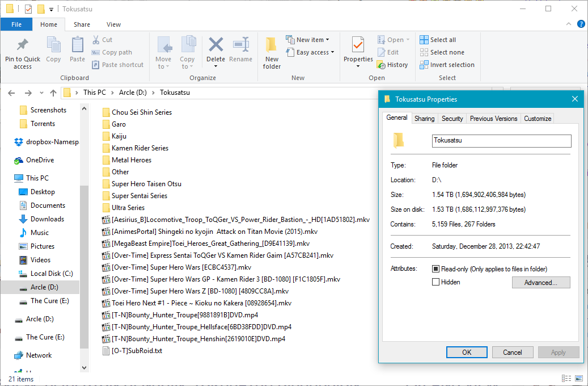Open the View ribbon tab
588x386 pixels.
[x=113, y=24]
